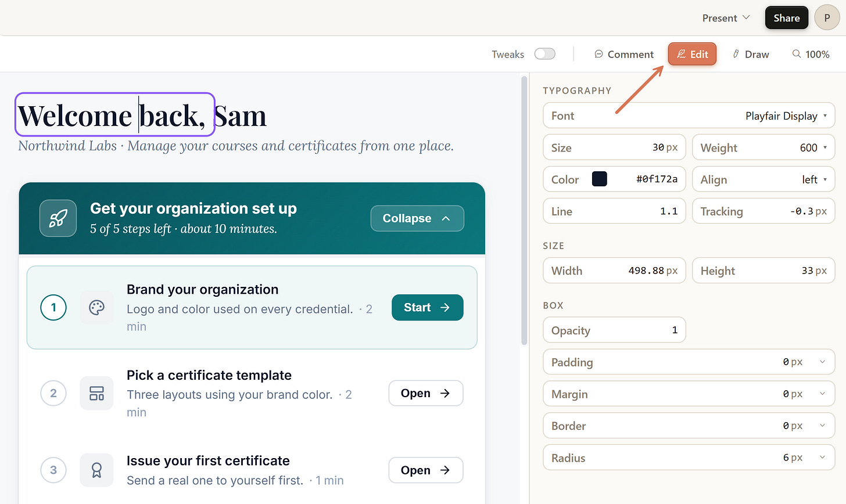
Task: Click the canvas vertical scrollbar
Action: pyautogui.click(x=524, y=212)
